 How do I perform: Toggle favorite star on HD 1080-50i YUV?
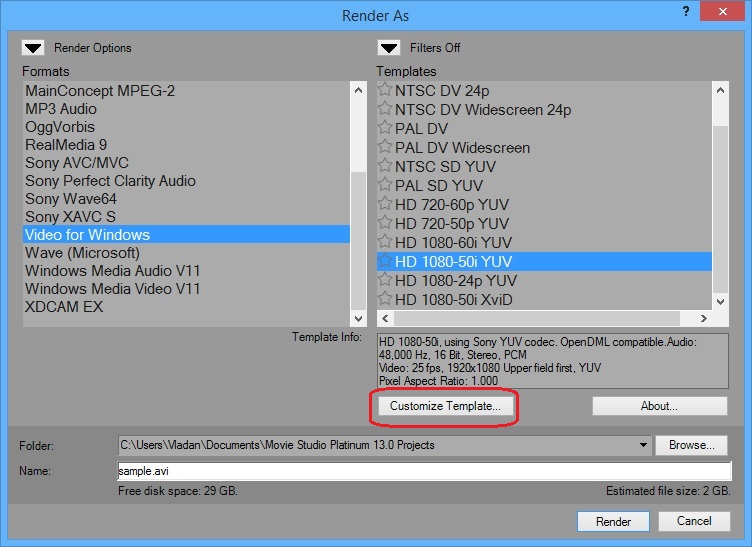385,262
